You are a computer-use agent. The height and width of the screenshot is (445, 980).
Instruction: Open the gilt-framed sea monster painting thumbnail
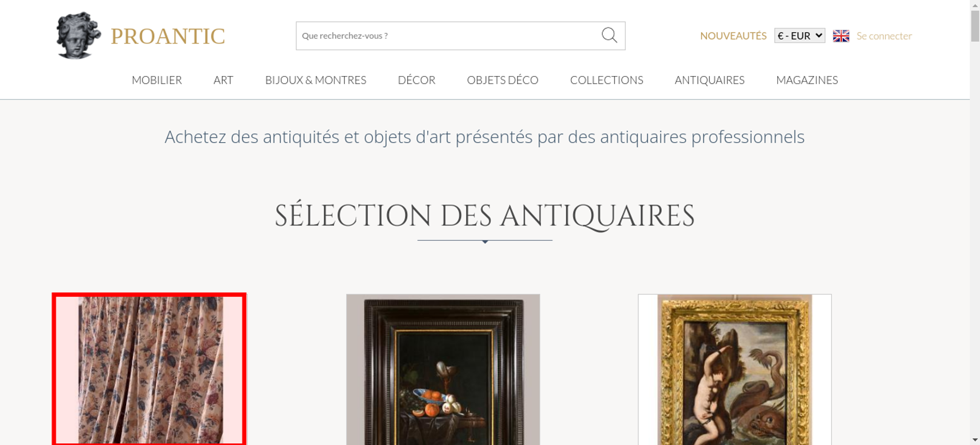[735, 370]
